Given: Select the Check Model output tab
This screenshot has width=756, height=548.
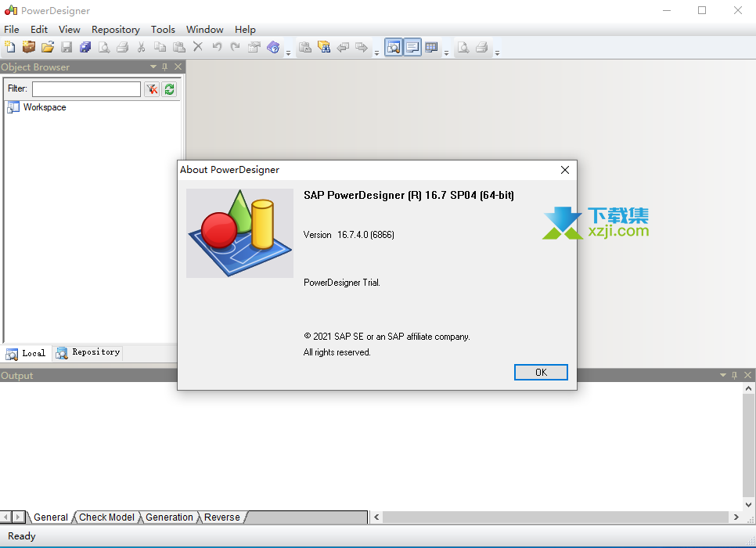Looking at the screenshot, I should pos(106,517).
